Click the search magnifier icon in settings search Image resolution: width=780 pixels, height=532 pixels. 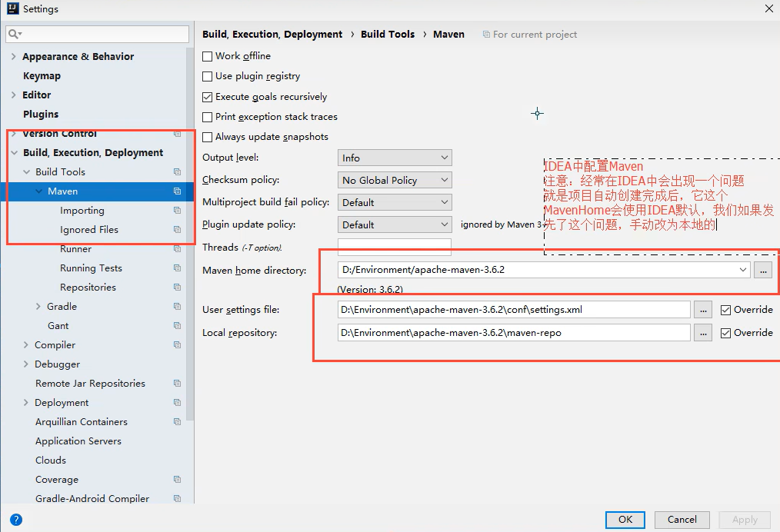15,34
